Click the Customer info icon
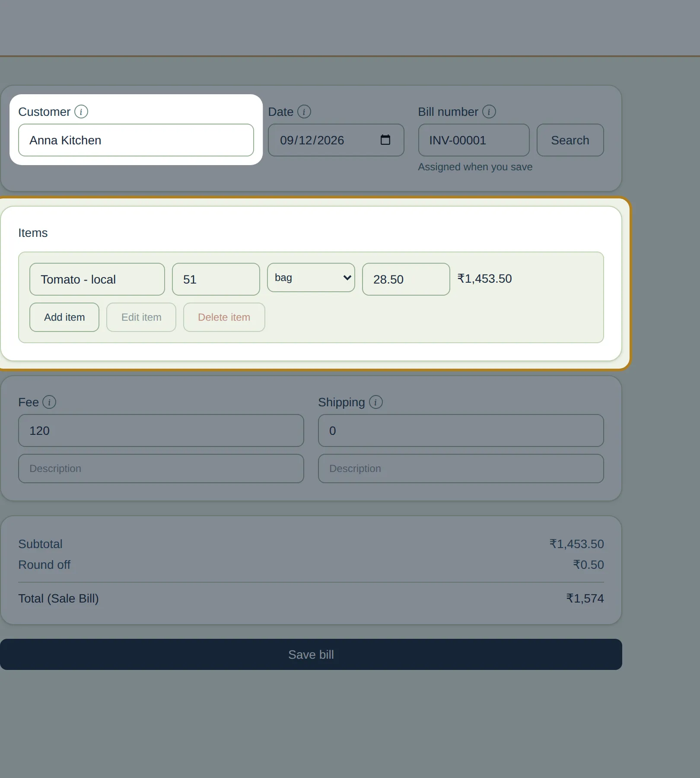 (x=81, y=112)
